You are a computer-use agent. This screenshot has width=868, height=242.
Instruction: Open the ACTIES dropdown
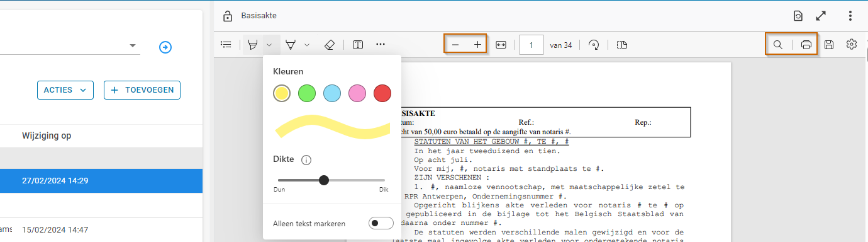65,90
